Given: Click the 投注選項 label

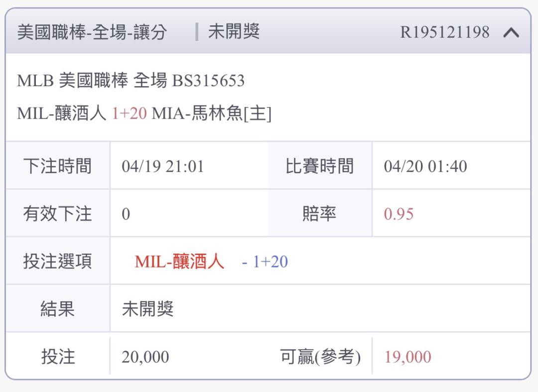Looking at the screenshot, I should (58, 261).
